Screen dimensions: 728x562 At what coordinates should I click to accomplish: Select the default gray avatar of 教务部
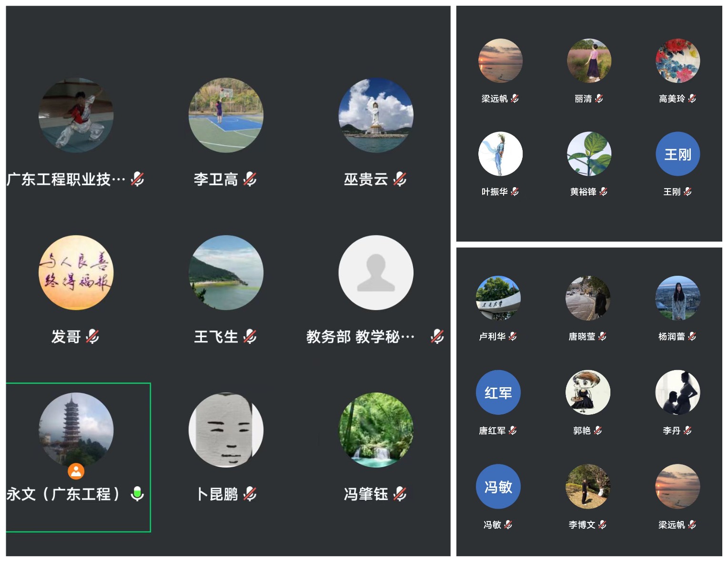[x=376, y=272]
